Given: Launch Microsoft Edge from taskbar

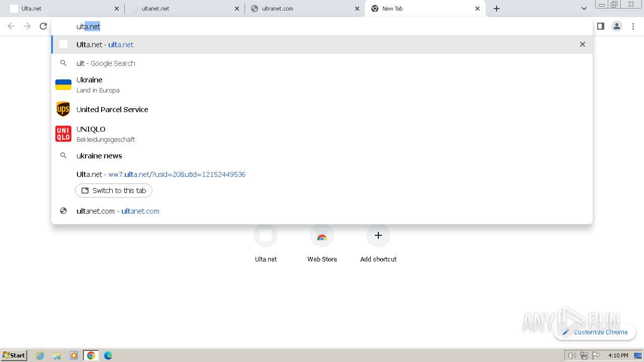Looking at the screenshot, I should click(x=108, y=355).
